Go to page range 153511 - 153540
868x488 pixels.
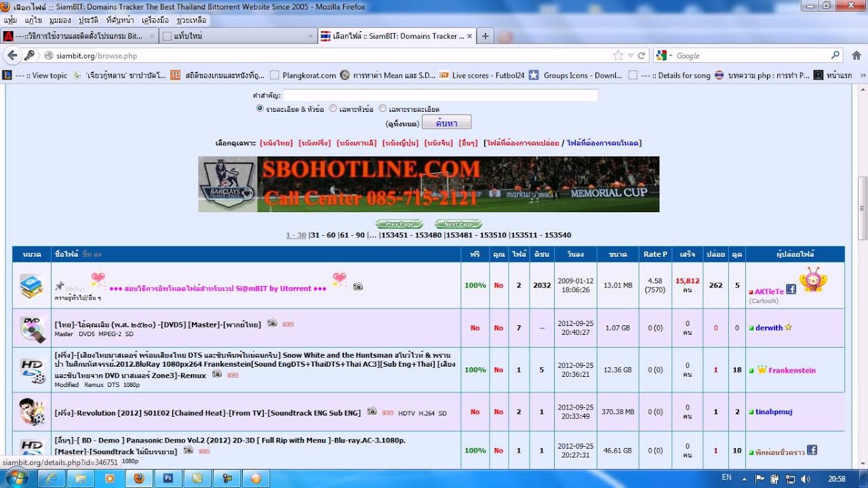point(540,235)
